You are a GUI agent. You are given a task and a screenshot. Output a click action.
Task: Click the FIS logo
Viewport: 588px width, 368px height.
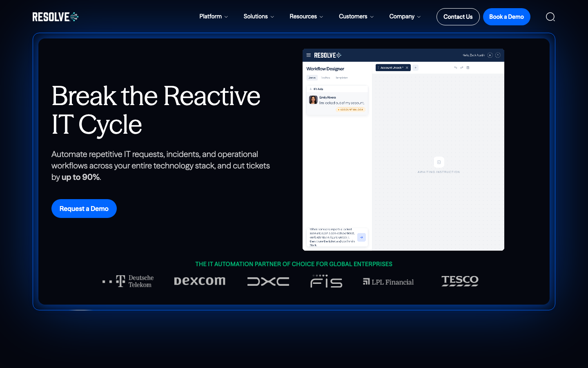(326, 281)
